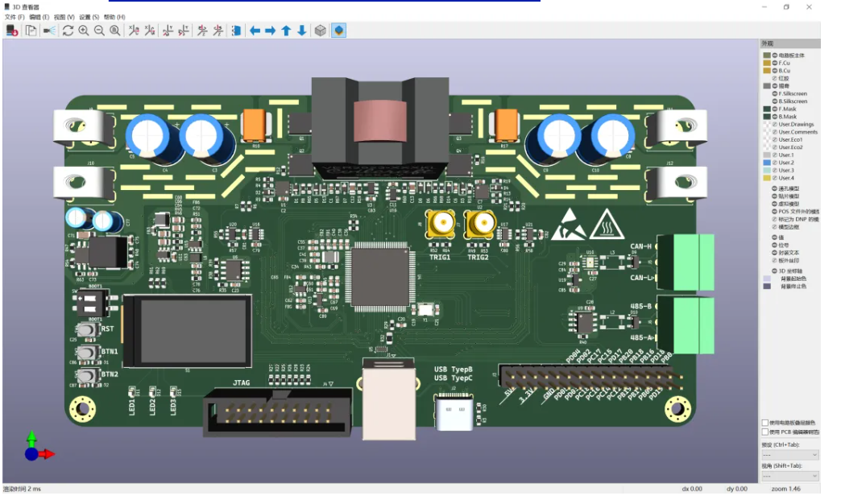Viewport: 841px width, 504px height.
Task: Click the zoom in magnifier icon
Action: point(84,31)
